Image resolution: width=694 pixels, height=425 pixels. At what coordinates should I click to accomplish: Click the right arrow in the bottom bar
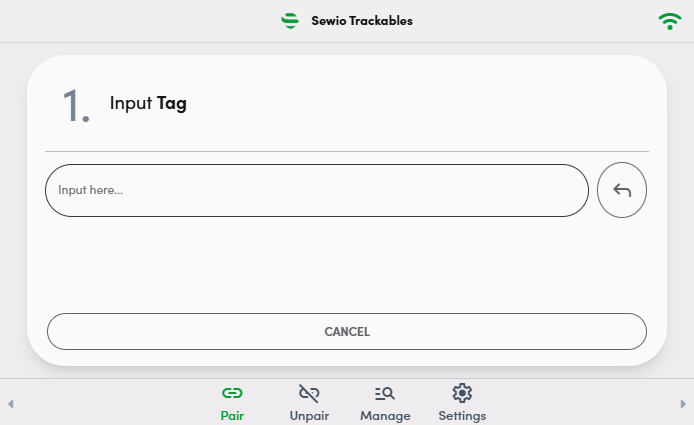click(x=683, y=404)
